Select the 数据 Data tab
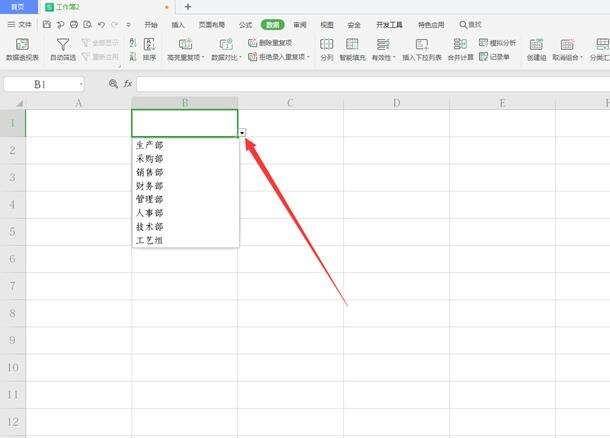610x438 pixels. 272,25
